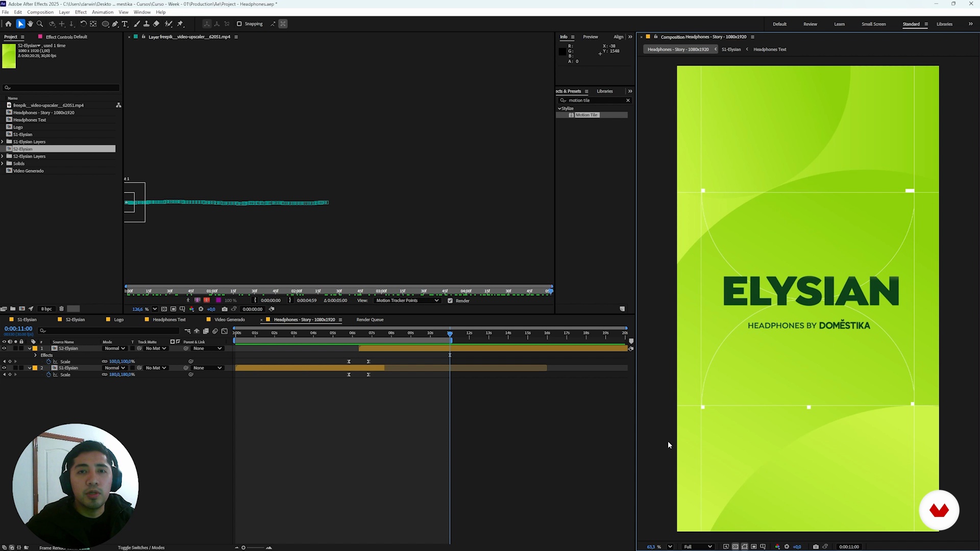Toggle the shy layers switch icon
Viewport: 980px width, 551px height.
[197, 331]
